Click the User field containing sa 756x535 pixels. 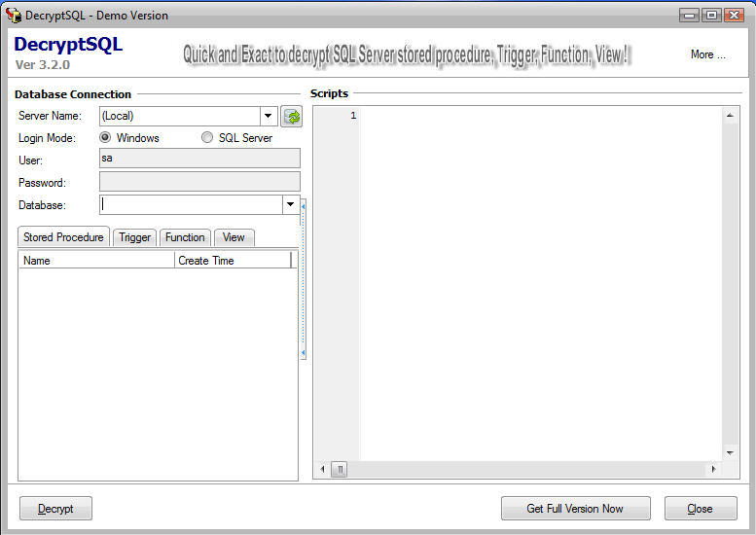point(199,159)
